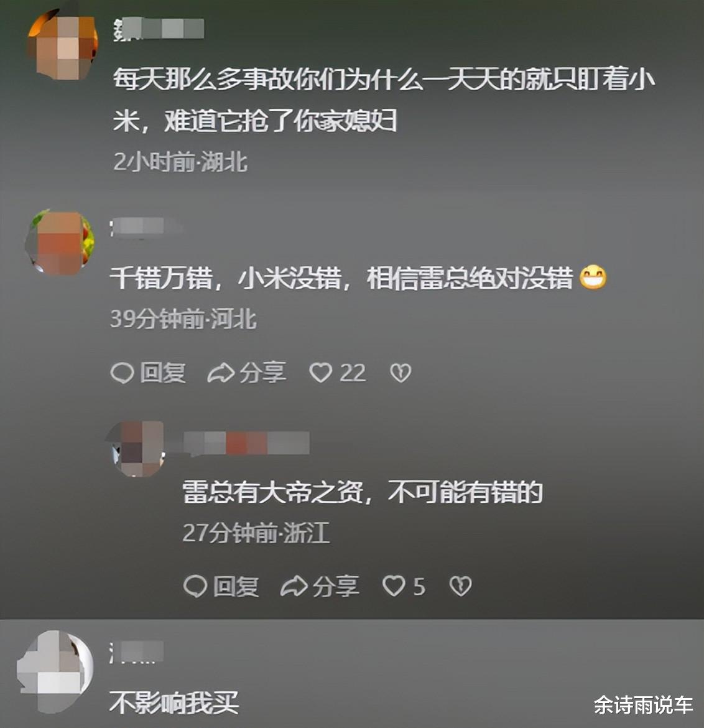Open the blurred username above 雷总有大帝之资 reply
The height and width of the screenshot is (728, 704).
pyautogui.click(x=246, y=443)
